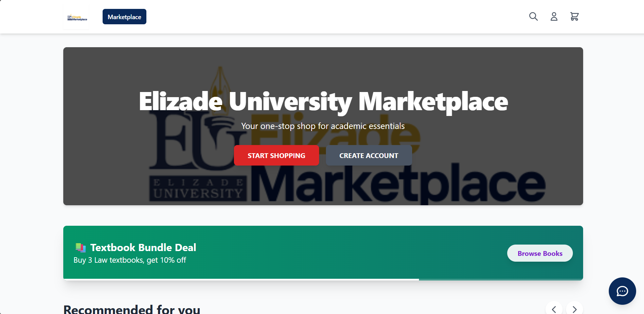Image resolution: width=644 pixels, height=314 pixels.
Task: Click the Recommended for you heading
Action: 132,309
